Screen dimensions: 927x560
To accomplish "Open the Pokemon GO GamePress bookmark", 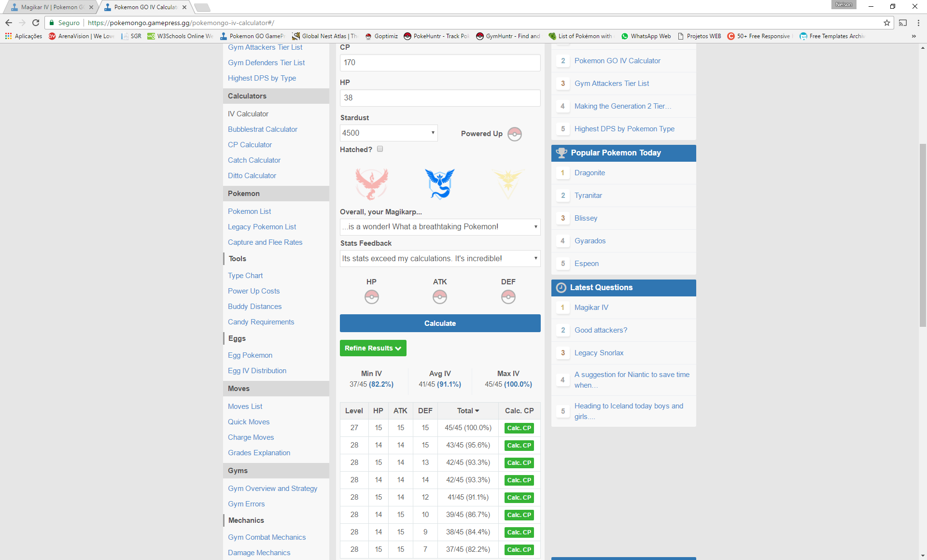I will [253, 36].
